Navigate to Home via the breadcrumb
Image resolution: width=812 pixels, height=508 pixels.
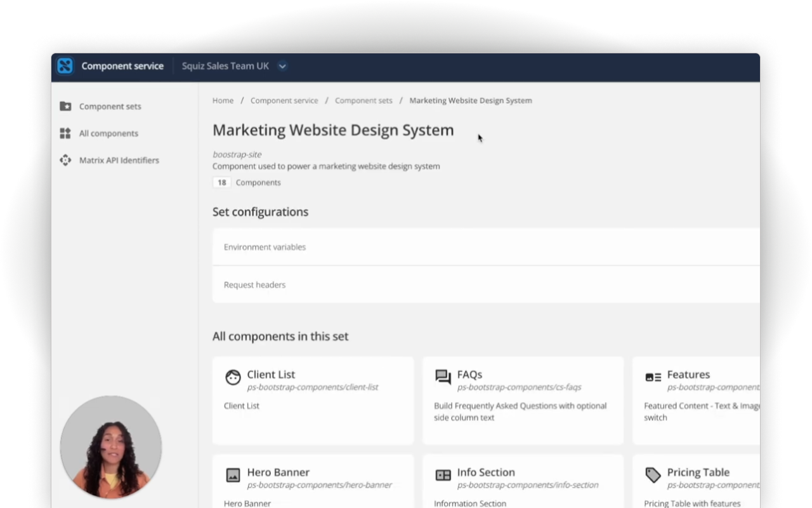223,100
